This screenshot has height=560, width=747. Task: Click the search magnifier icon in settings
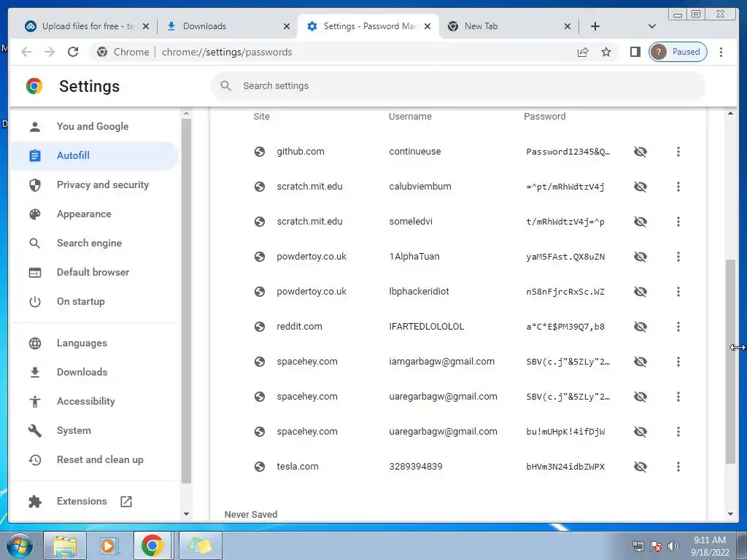pyautogui.click(x=226, y=86)
